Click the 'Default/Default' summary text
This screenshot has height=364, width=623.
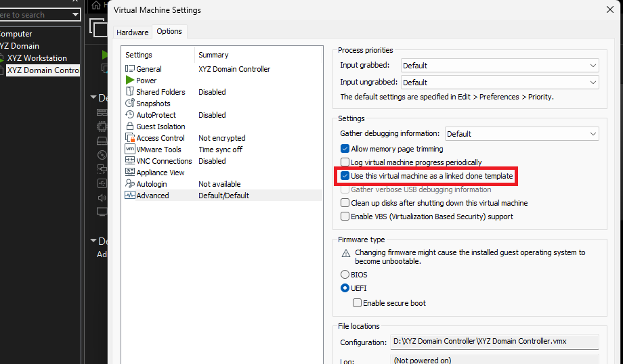click(x=223, y=196)
